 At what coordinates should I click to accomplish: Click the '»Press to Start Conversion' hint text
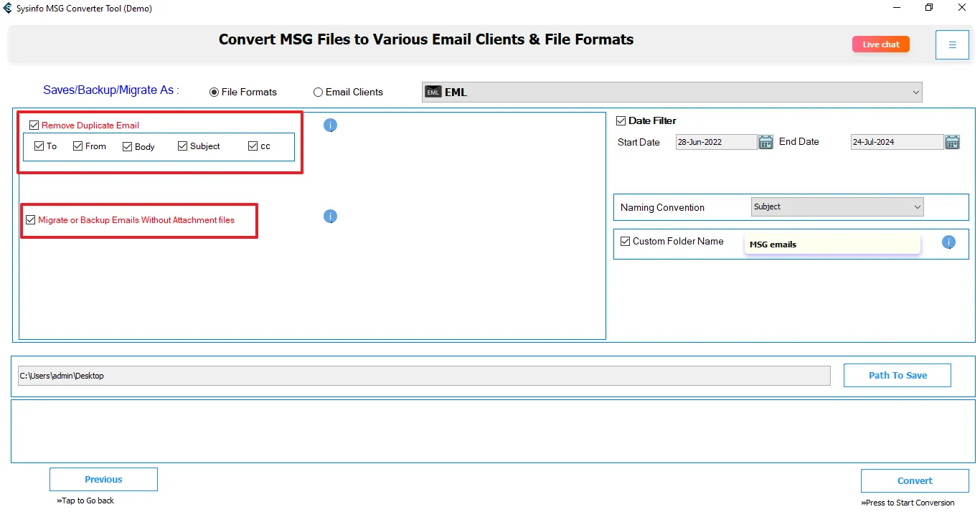point(908,503)
